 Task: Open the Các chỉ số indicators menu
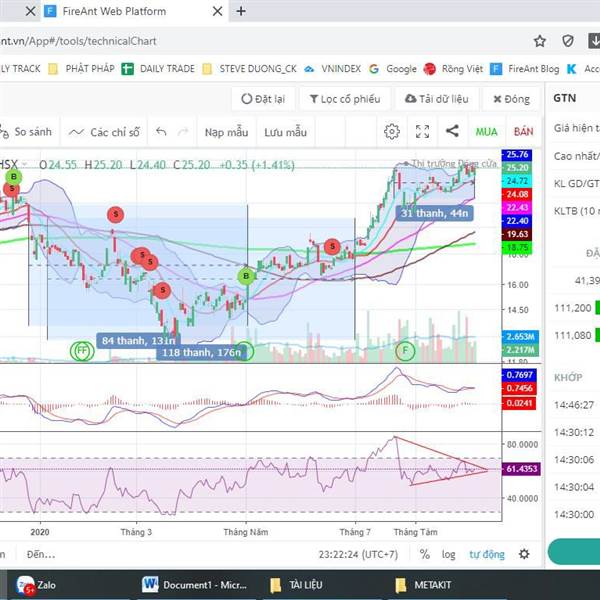point(104,132)
